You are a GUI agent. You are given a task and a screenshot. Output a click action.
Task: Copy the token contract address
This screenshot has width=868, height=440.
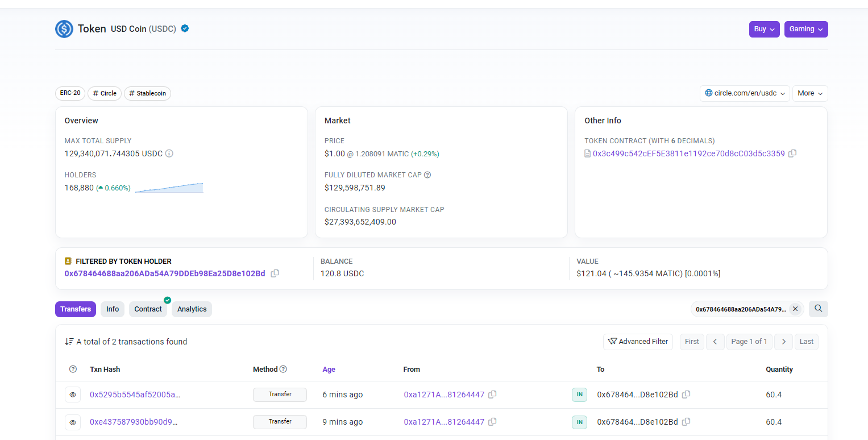pyautogui.click(x=792, y=153)
